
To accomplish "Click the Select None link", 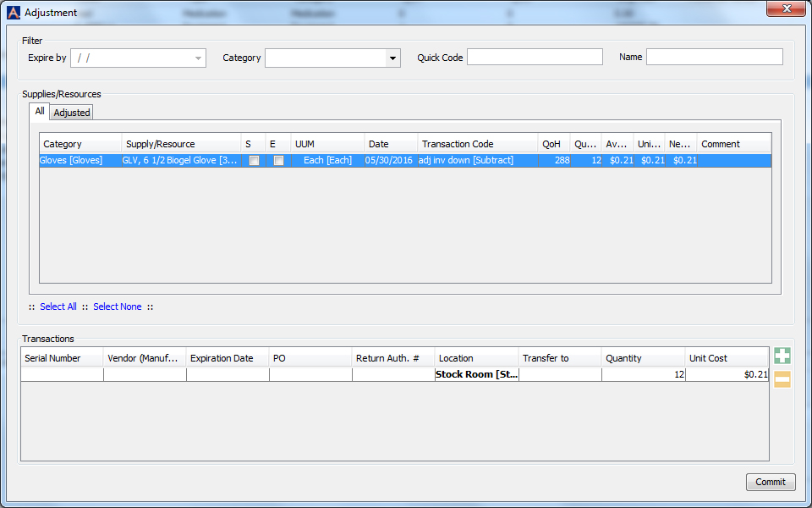I will click(118, 306).
